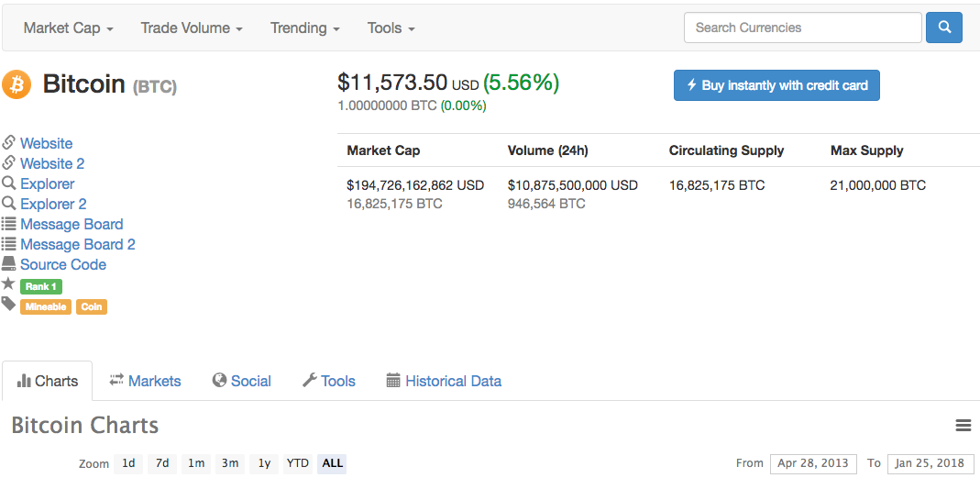Viewport: 980px width, 478px height.
Task: Set chart zoom to 7d
Action: coord(162,463)
